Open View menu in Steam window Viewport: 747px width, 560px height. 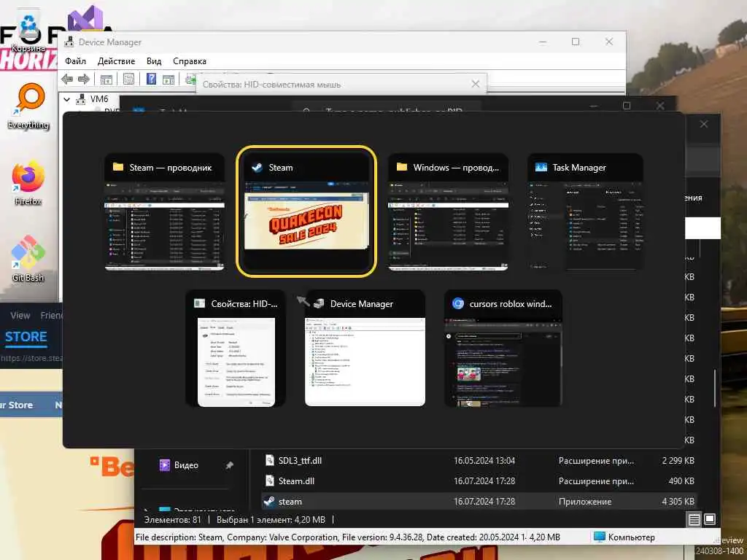(20, 315)
